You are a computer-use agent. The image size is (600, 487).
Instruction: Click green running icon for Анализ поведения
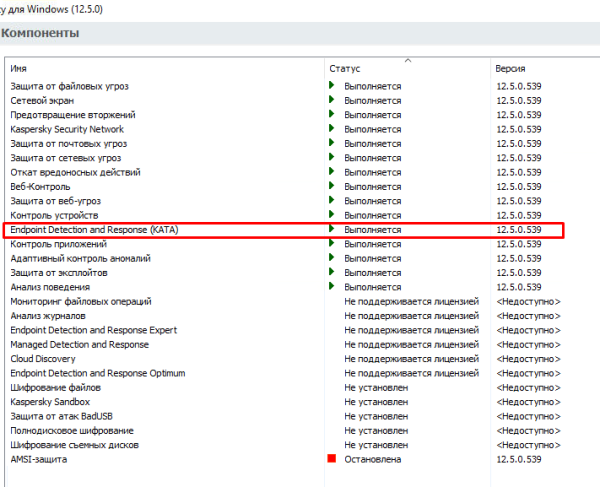[332, 286]
